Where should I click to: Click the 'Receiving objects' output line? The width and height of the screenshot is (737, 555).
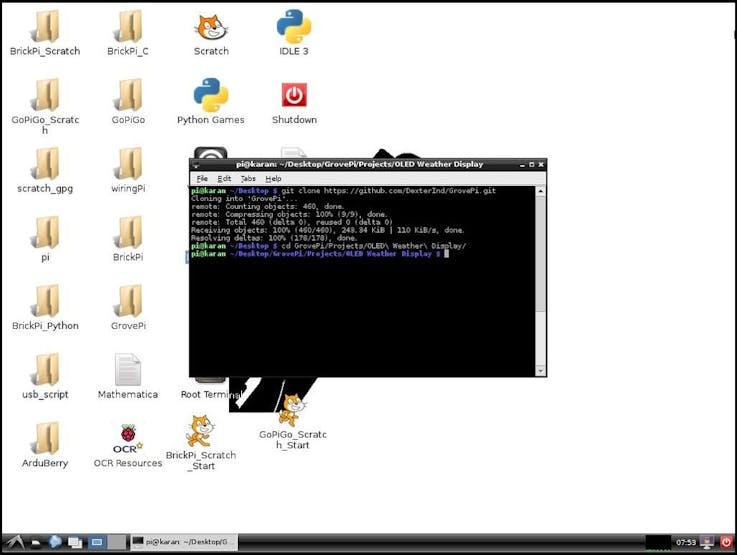click(x=328, y=230)
